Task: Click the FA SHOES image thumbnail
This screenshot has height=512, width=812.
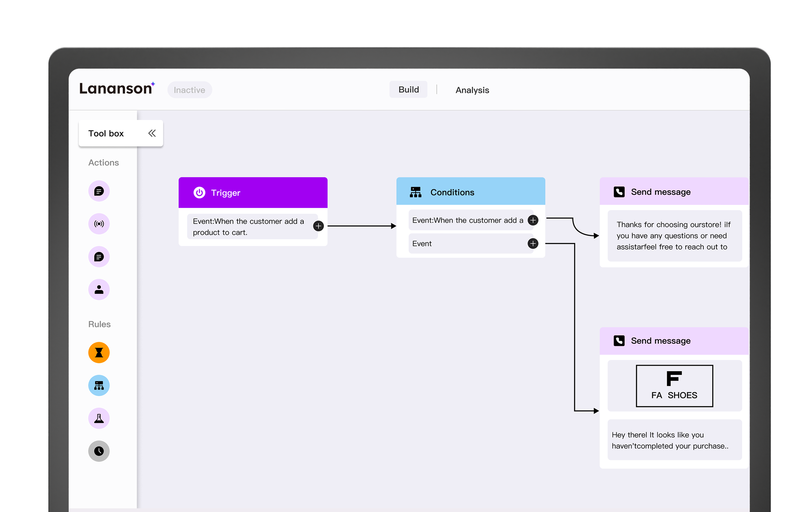Action: pyautogui.click(x=674, y=386)
